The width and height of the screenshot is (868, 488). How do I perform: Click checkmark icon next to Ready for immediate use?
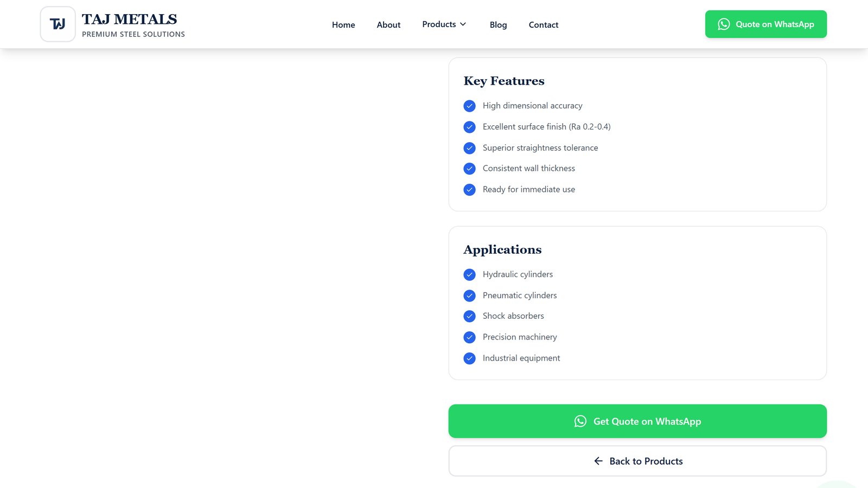(470, 190)
